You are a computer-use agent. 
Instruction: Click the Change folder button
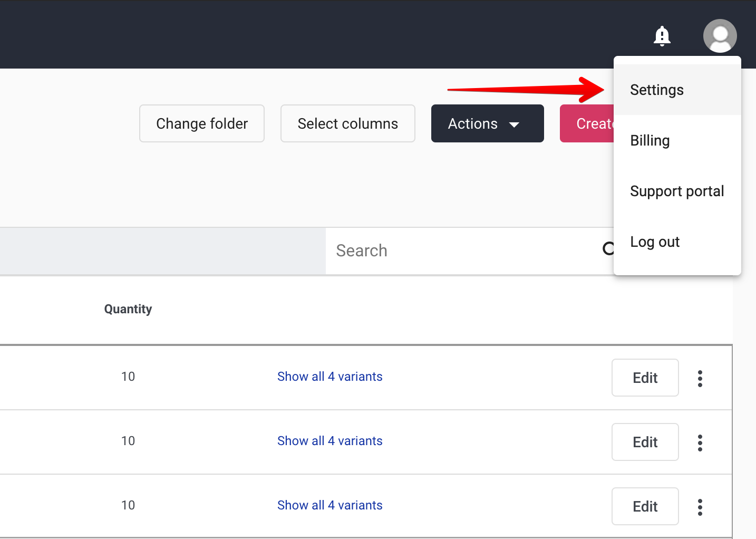click(202, 123)
